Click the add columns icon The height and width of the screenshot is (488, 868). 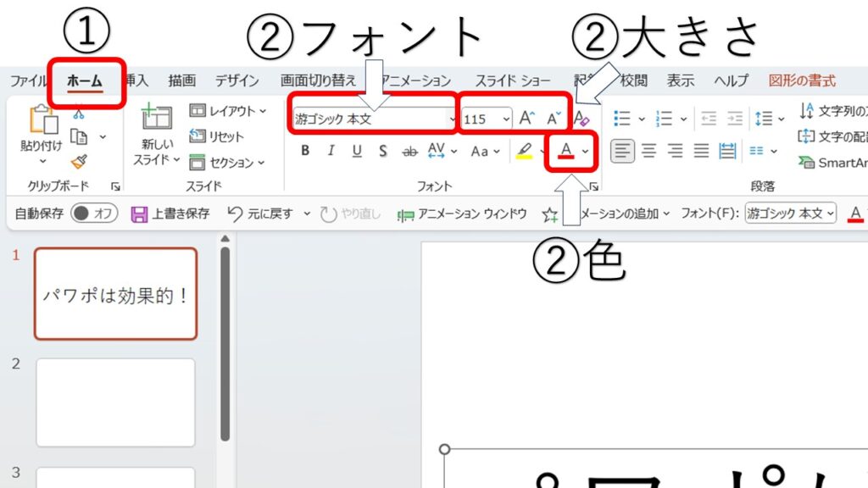[756, 151]
